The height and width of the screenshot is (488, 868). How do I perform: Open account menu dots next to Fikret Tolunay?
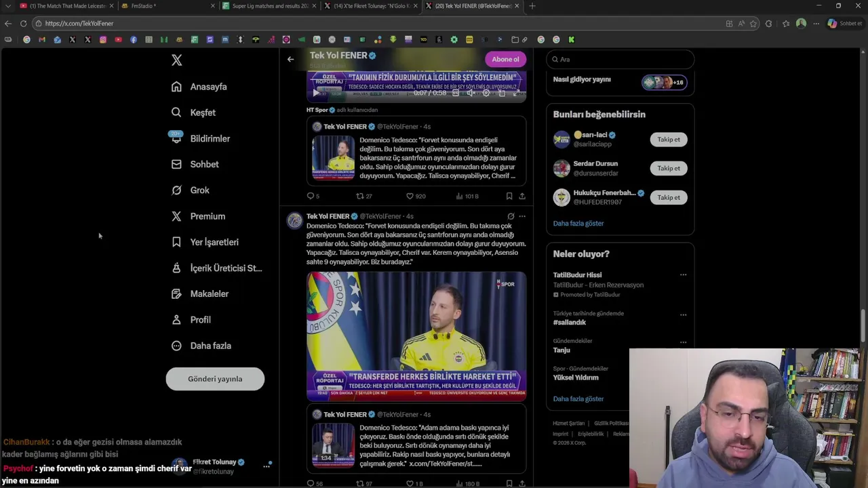[x=267, y=466]
